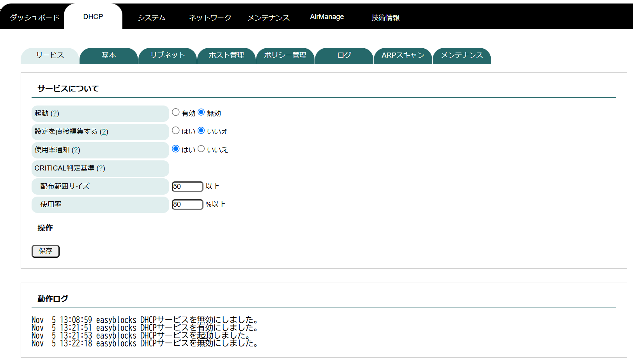The width and height of the screenshot is (633, 364).
Task: Click log line DHCPサービスを起動しました
Action: (141, 336)
